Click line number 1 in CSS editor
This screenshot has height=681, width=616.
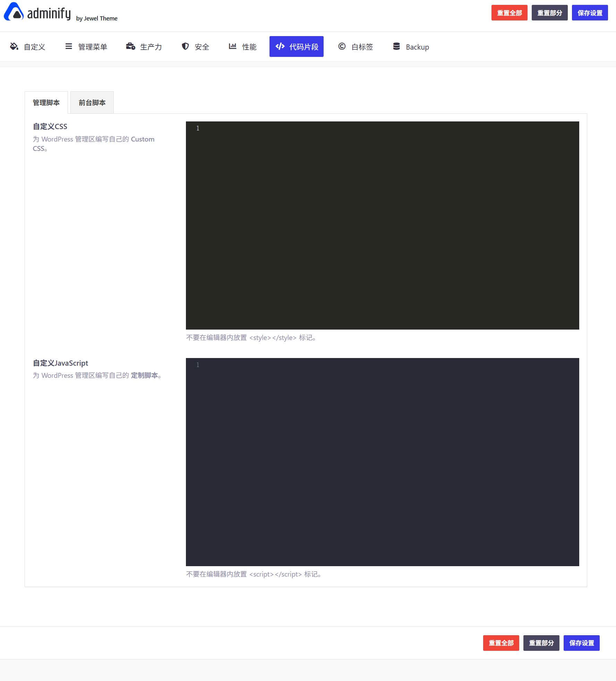pyautogui.click(x=198, y=128)
